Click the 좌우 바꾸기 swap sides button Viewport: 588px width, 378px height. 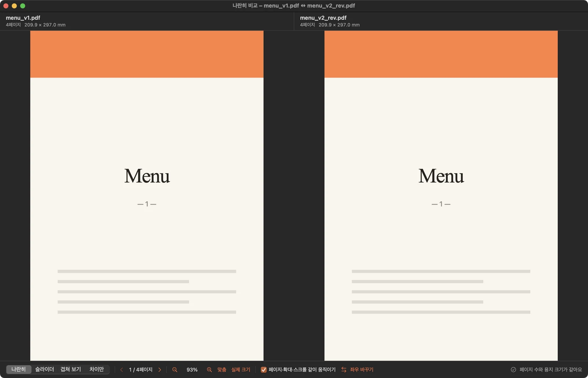click(x=362, y=370)
